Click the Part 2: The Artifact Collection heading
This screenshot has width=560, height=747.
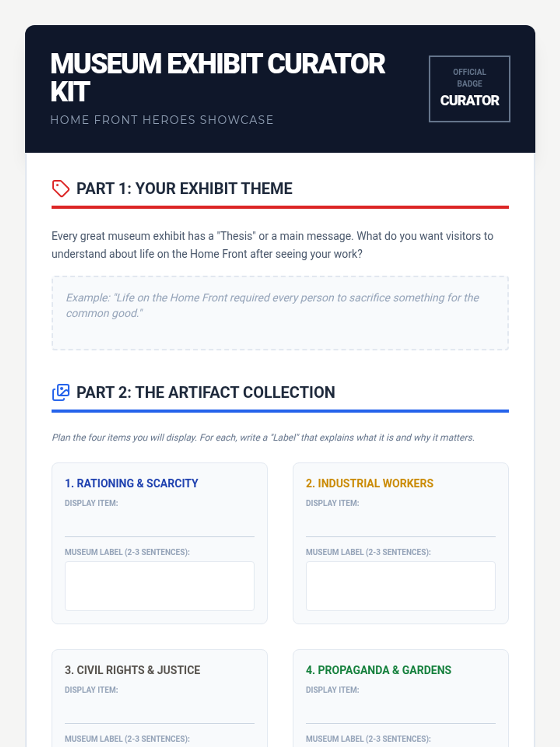pyautogui.click(x=206, y=393)
